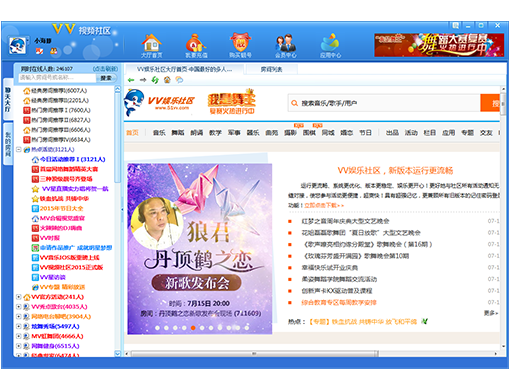Click the money bag recharge icon
This screenshot has height=390, width=510.
[196, 43]
